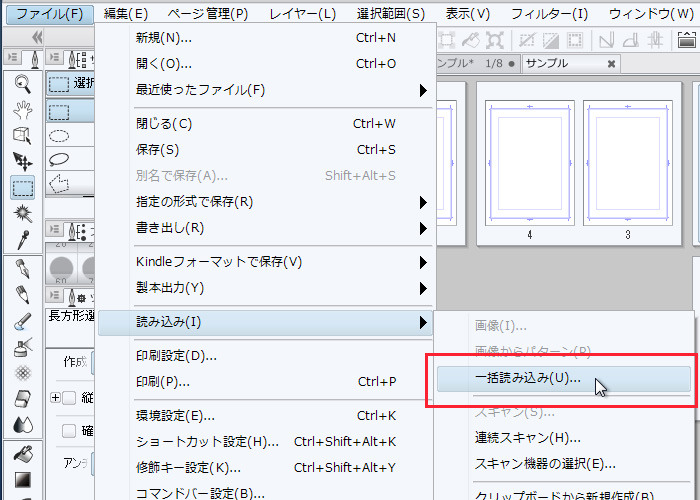
Task: Open the 編集 menu
Action: click(x=126, y=14)
